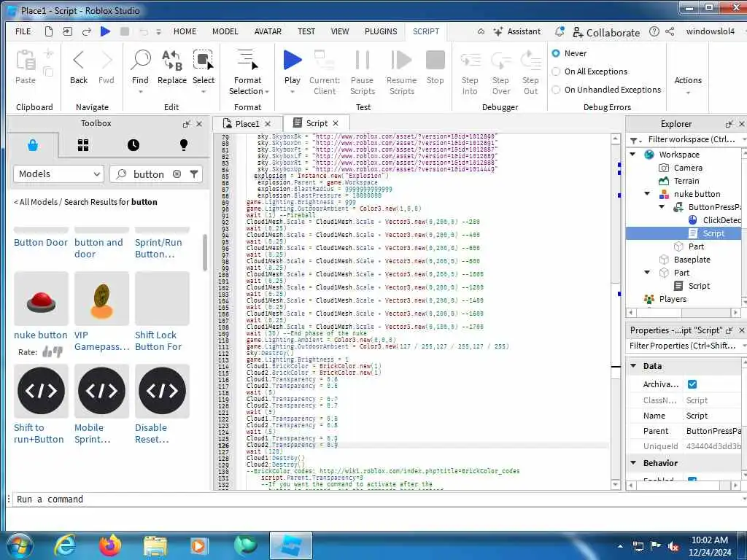Click Pause Scripts icon
The width and height of the screenshot is (747, 560).
[362, 61]
